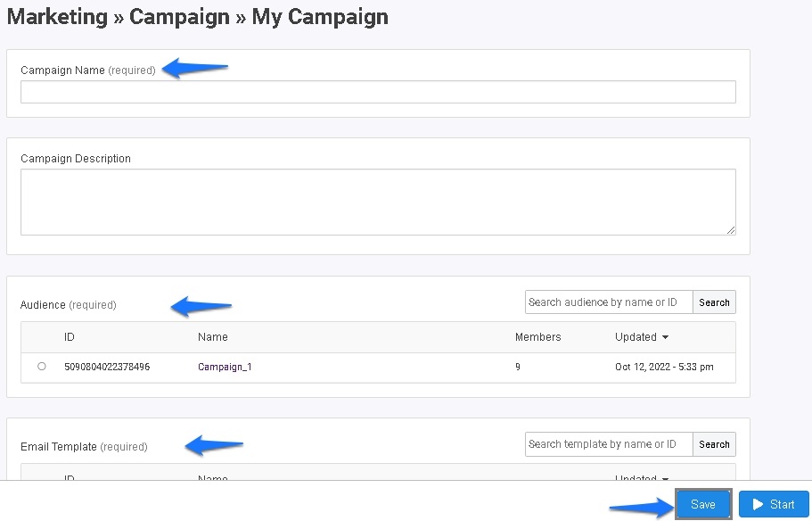
Task: Open the Campaign_1 audience link
Action: [225, 367]
